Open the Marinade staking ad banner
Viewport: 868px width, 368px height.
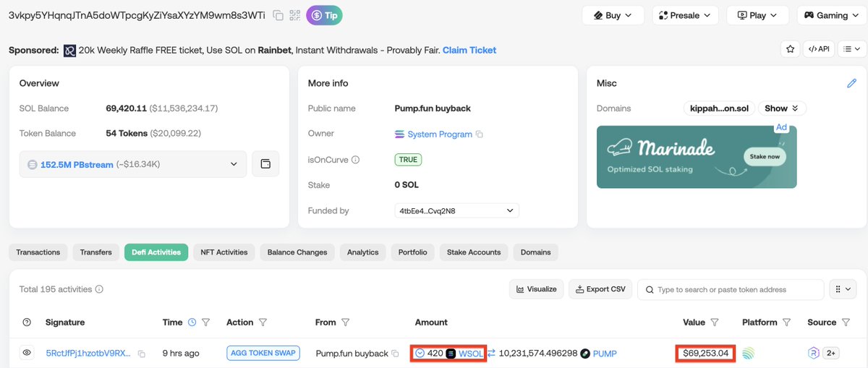click(x=697, y=157)
